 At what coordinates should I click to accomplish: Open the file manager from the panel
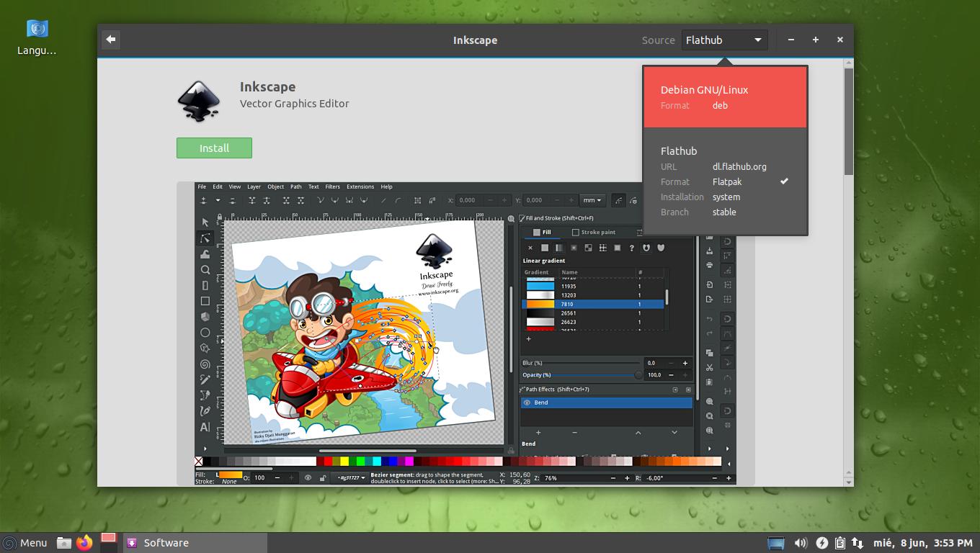[63, 543]
